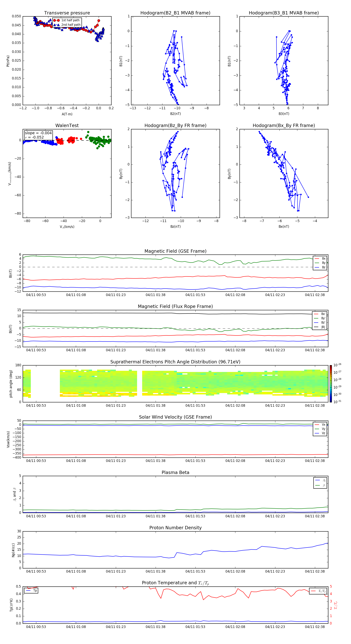The width and height of the screenshot is (351, 644).
Task: Click the 'pitch angle (deg)' axis label
Action: click(11, 384)
